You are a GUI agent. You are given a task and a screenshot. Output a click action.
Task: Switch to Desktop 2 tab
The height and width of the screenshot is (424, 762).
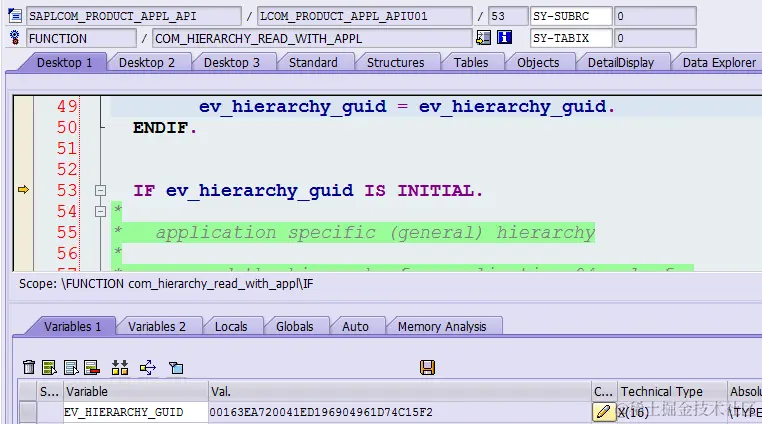tap(147, 63)
